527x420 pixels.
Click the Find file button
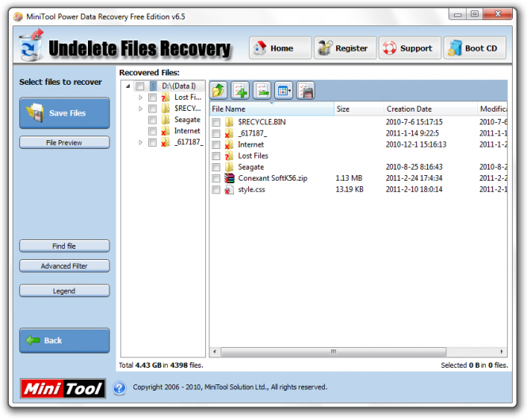pyautogui.click(x=64, y=246)
